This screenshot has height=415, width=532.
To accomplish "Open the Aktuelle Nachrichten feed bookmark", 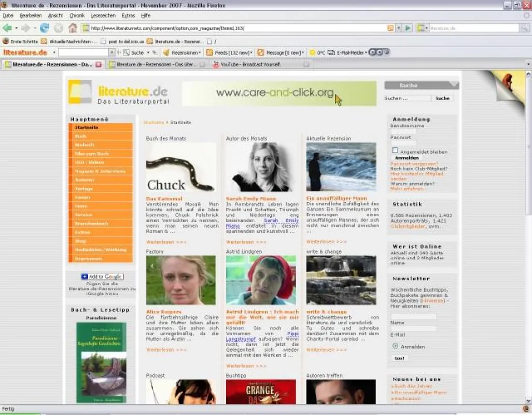I will pyautogui.click(x=68, y=41).
